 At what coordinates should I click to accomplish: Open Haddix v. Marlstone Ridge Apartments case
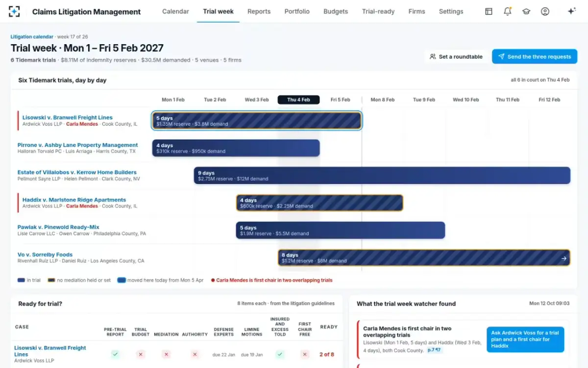click(74, 200)
